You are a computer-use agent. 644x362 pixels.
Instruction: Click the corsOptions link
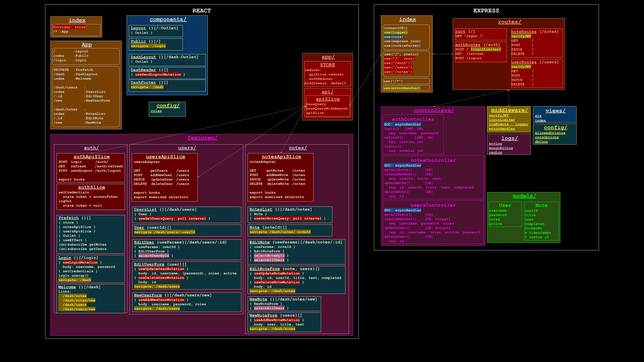(x=547, y=137)
